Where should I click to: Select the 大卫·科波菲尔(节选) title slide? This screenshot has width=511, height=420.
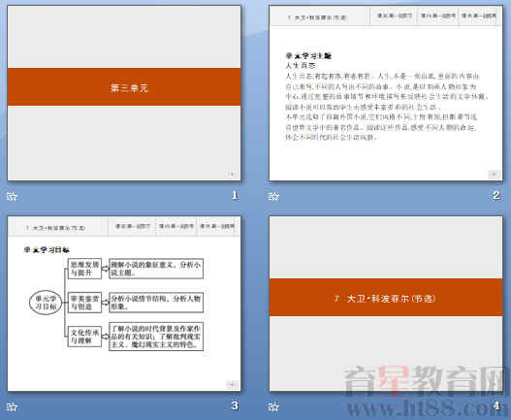(386, 304)
